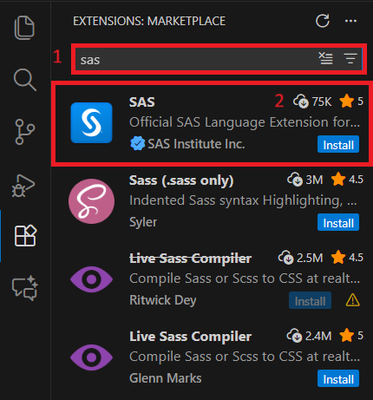373x400 pixels.
Task: Select the struck-through Live Sass Compiler title
Action: [x=190, y=258]
